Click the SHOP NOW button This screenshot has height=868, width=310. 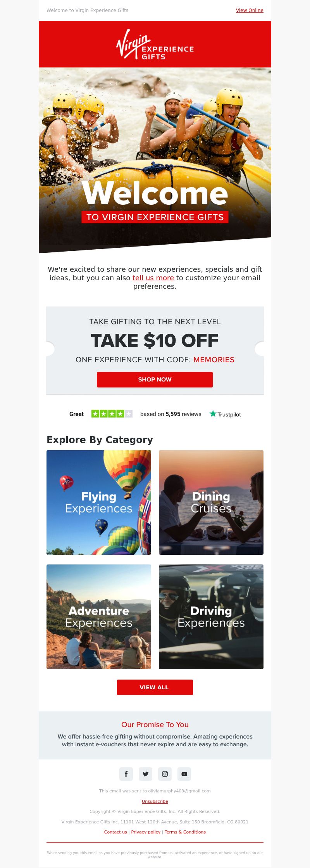point(155,380)
